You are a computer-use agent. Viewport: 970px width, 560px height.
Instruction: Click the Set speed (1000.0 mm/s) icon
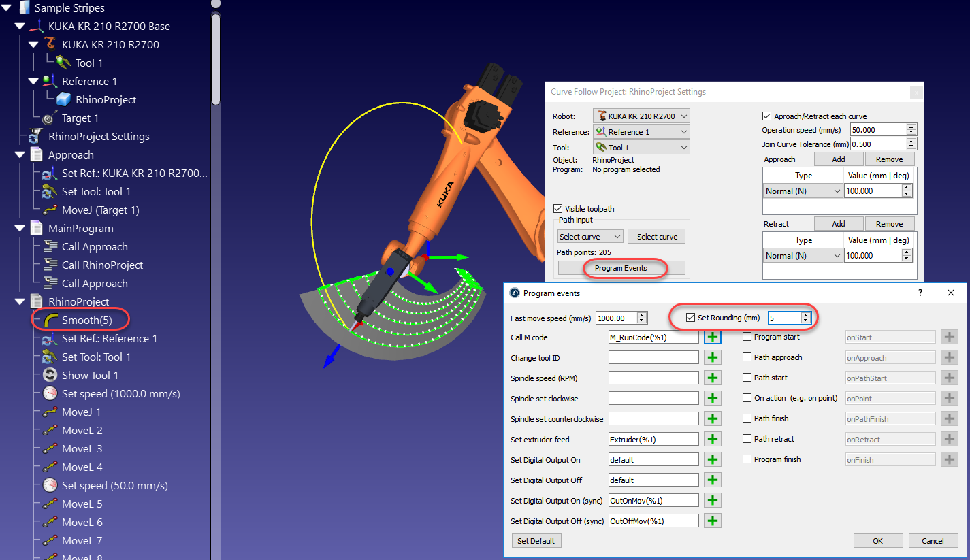pyautogui.click(x=50, y=393)
